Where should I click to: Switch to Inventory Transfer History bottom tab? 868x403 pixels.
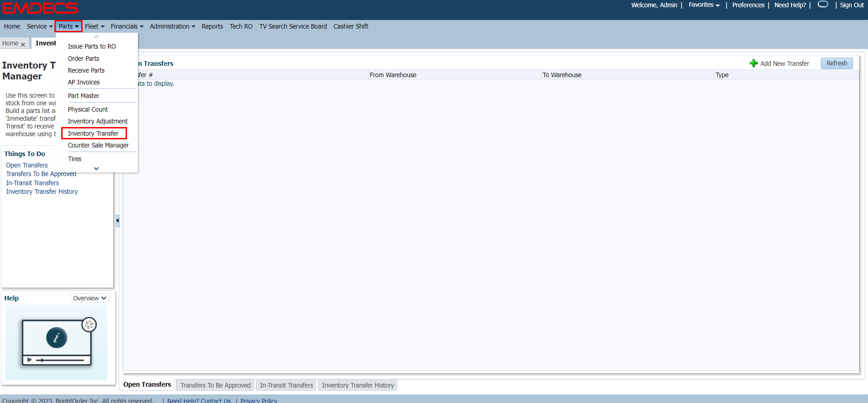(358, 385)
